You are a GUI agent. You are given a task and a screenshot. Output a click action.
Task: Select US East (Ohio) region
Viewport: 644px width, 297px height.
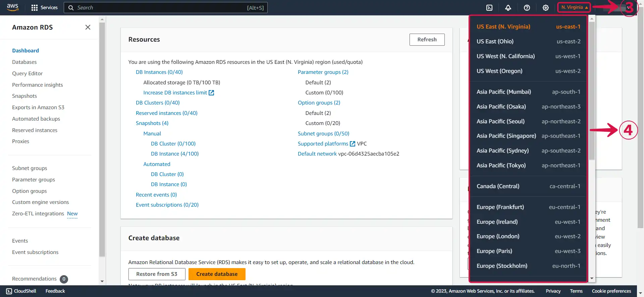(528, 41)
